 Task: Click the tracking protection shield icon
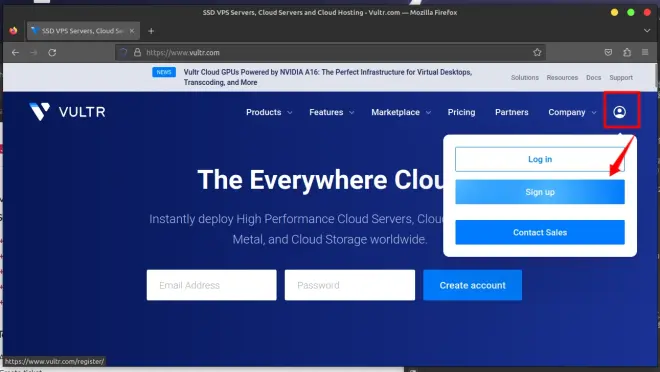click(123, 53)
